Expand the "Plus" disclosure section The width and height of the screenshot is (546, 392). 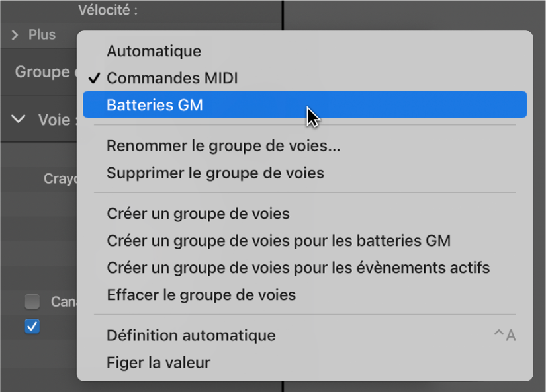(15, 34)
